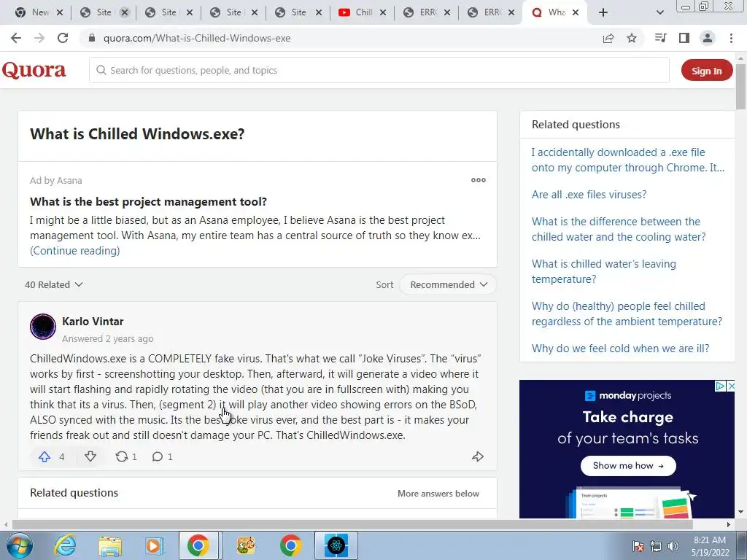Share this page from the address bar
The image size is (747, 560).
point(608,38)
